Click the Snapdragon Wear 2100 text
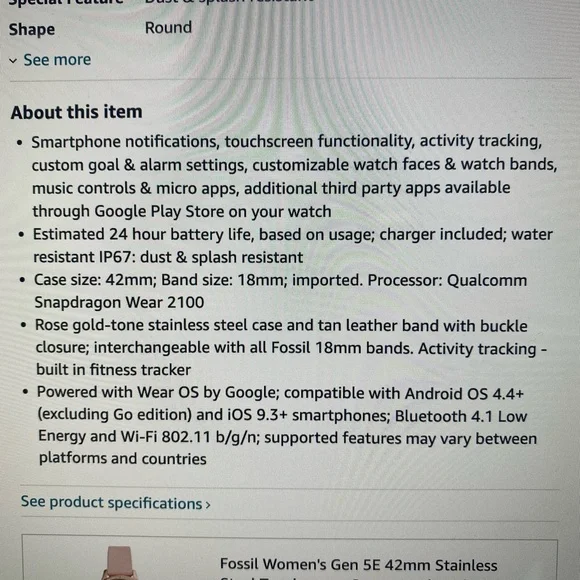 click(119, 303)
